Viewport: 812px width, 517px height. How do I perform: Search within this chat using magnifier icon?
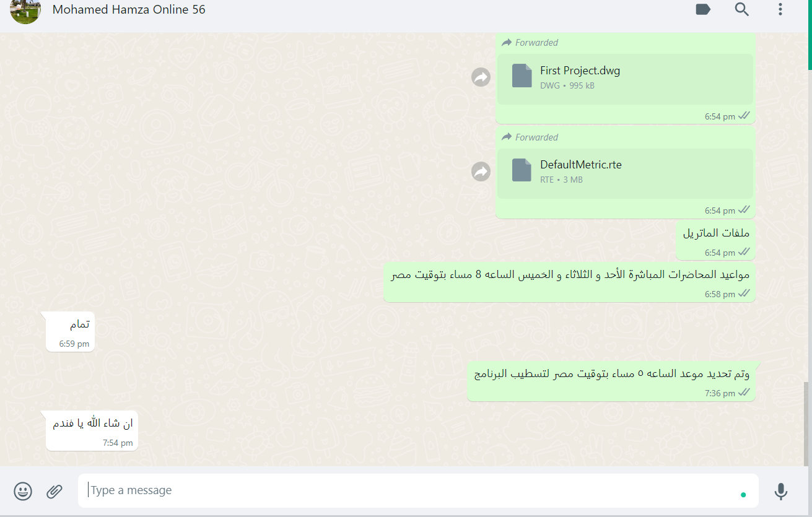[742, 9]
